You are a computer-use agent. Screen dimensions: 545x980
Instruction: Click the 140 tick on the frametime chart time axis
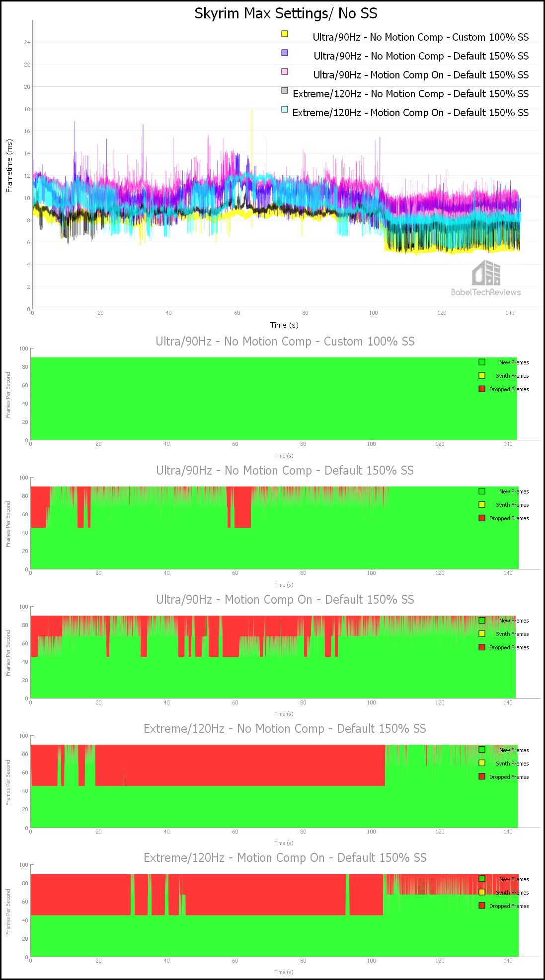tap(510, 313)
